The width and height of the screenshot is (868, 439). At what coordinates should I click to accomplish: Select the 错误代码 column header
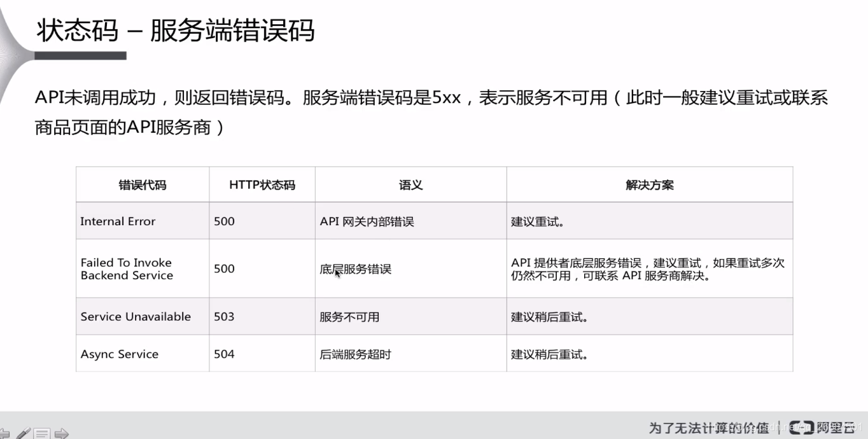point(143,185)
